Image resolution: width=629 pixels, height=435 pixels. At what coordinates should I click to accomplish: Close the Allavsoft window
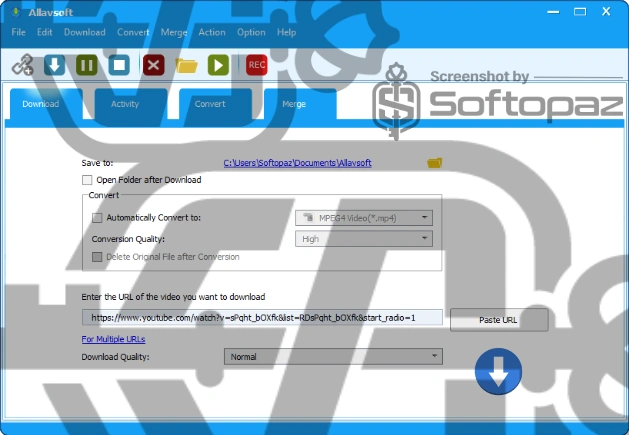(x=606, y=12)
